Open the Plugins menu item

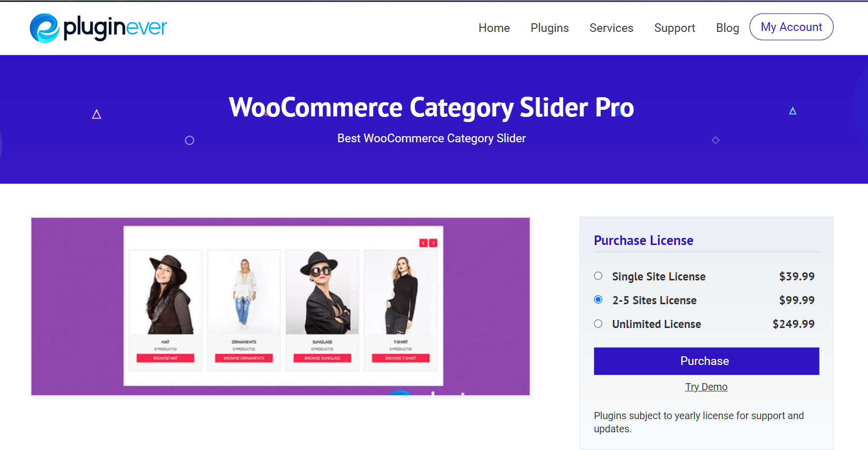550,28
